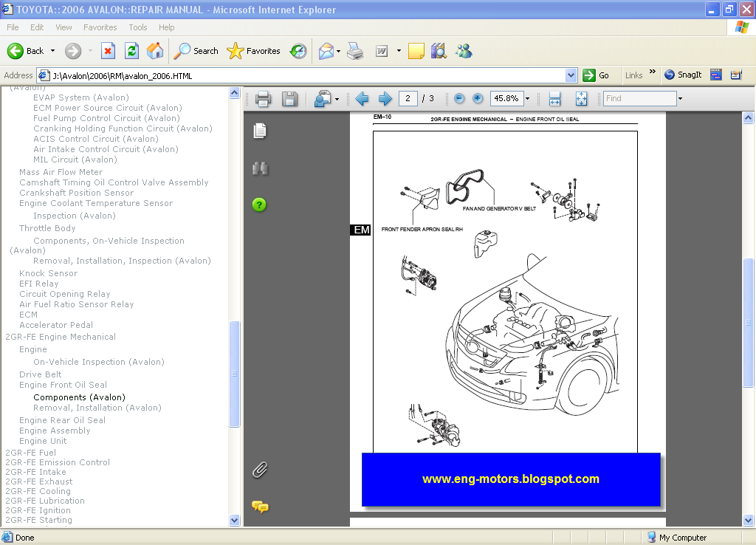Open the Help menu
756x545 pixels.
pos(167,27)
